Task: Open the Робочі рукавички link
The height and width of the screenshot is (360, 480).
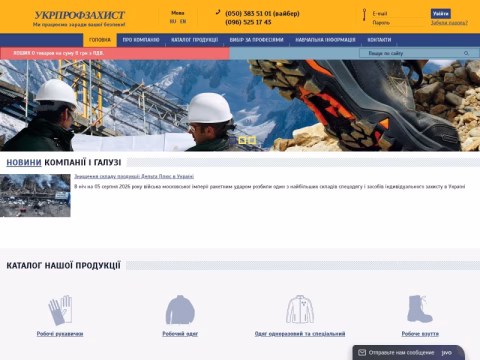Action: coord(60,334)
